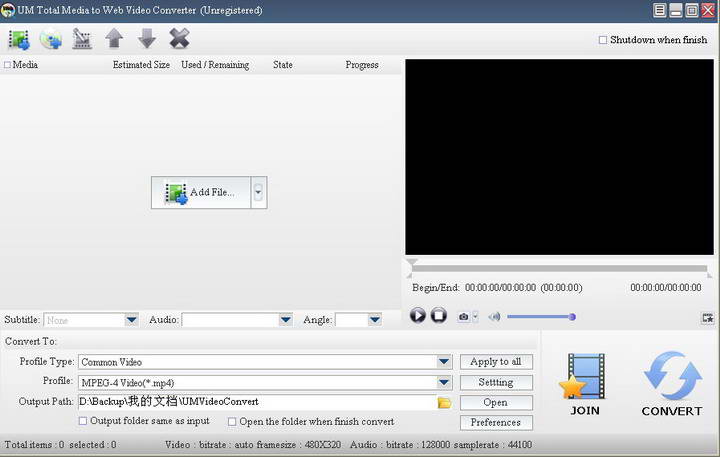
Task: Click the CONVERT arrows icon
Action: pos(672,375)
